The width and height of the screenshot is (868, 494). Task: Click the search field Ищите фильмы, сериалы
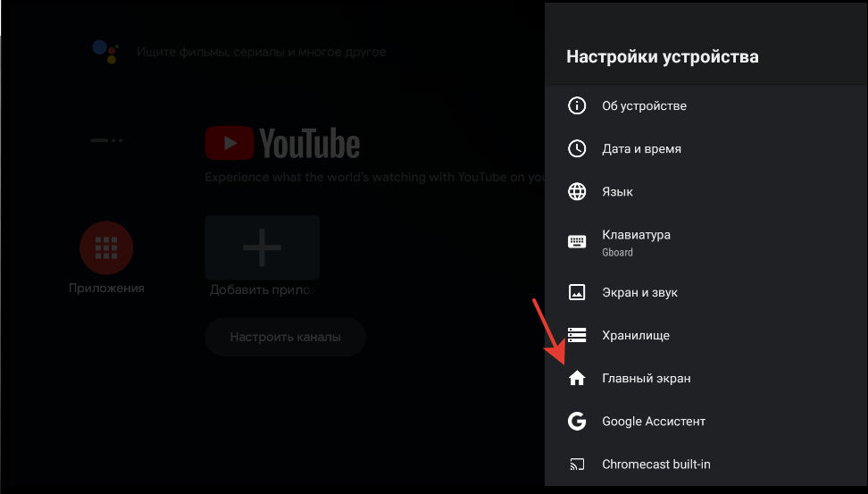tap(262, 52)
